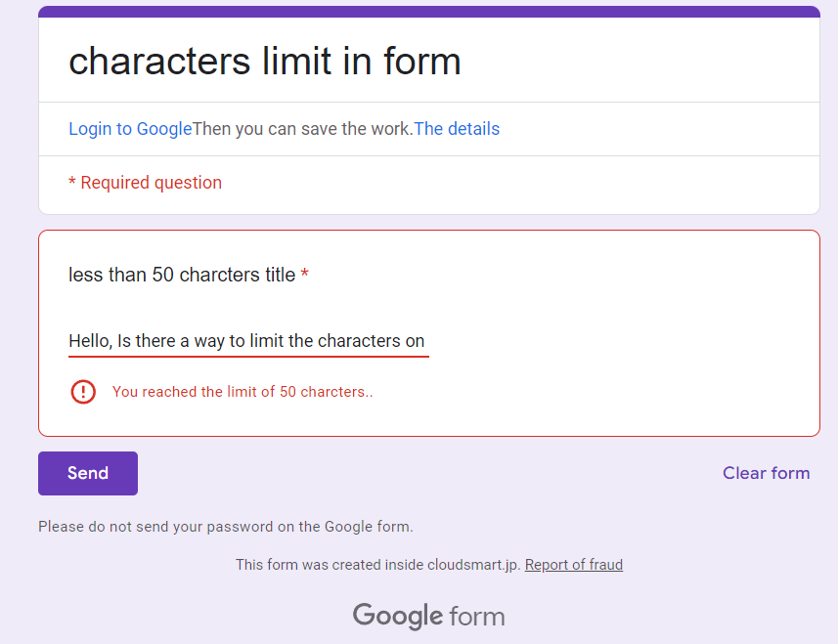The image size is (838, 644).
Task: Click the word 'Hello' in the answer
Action: pos(89,341)
